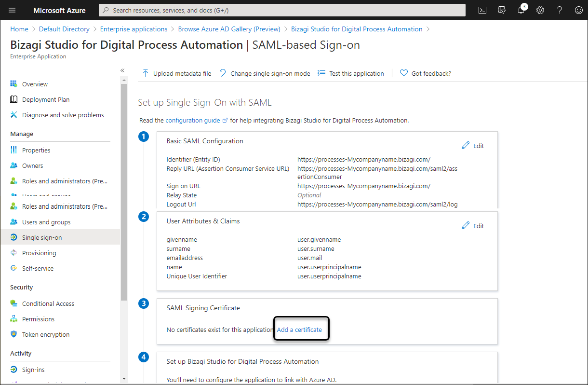Open Conditional Access under Security
Image resolution: width=588 pixels, height=385 pixels.
point(48,303)
